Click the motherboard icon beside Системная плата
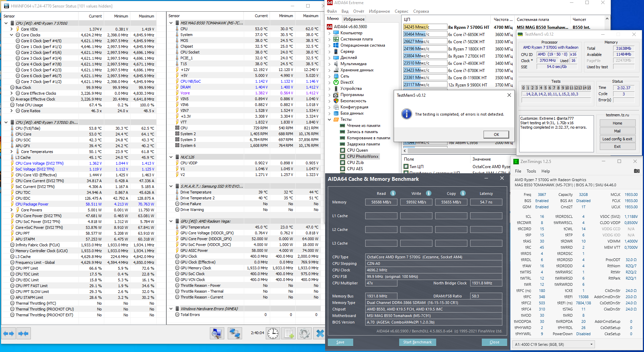644x352 pixels. tap(336, 39)
